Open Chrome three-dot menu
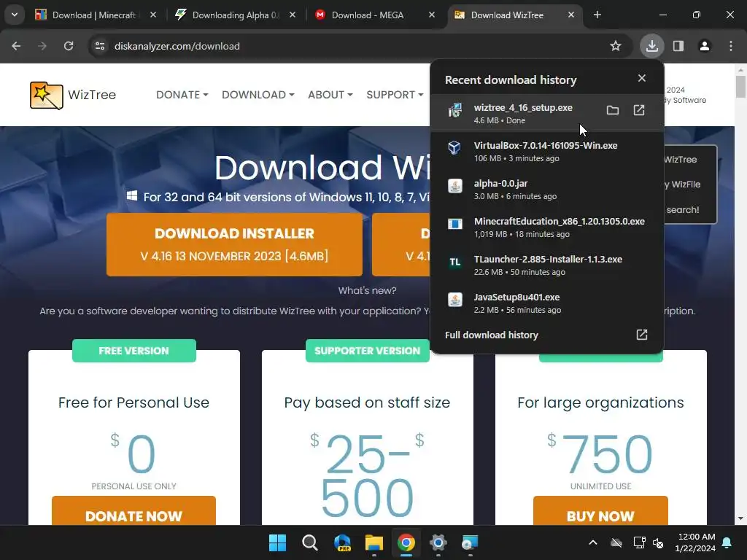Viewport: 747px width, 560px height. tap(731, 46)
